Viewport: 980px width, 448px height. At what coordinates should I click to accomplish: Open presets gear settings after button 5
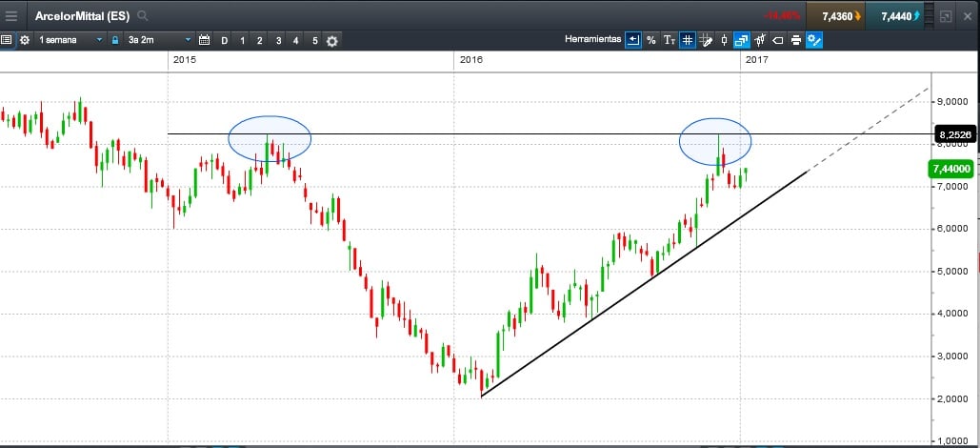coord(332,41)
